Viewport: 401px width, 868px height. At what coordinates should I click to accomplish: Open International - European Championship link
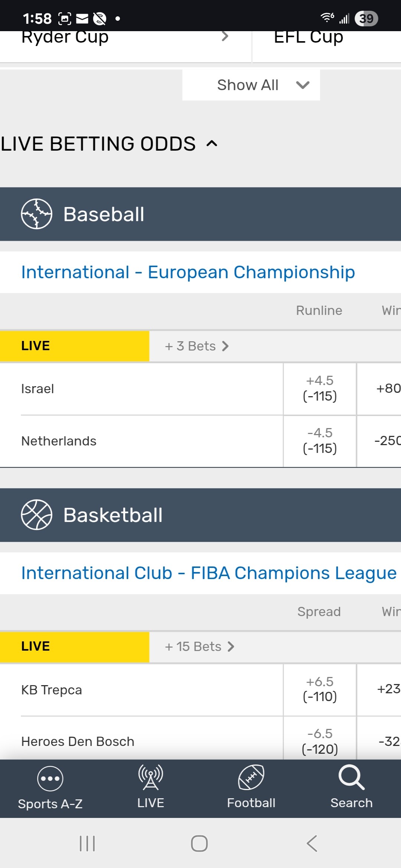click(188, 272)
